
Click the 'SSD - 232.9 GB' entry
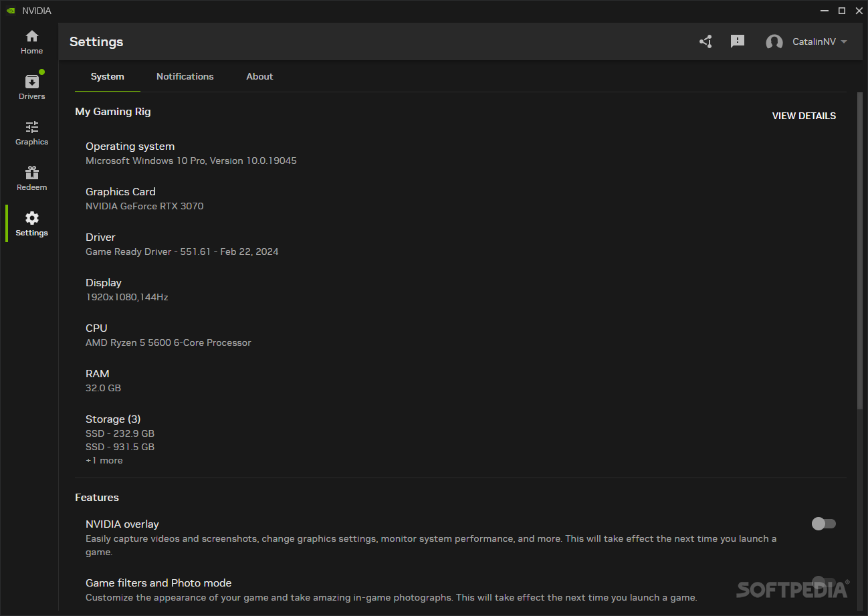[x=120, y=433]
